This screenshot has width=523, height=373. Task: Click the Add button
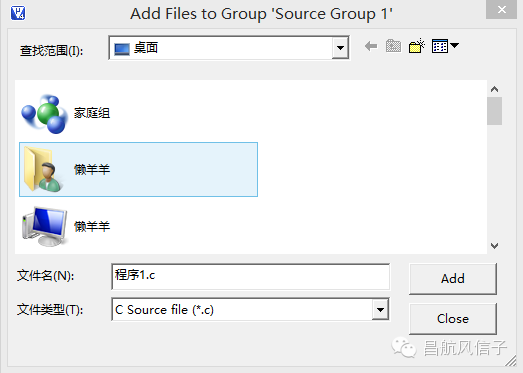(453, 279)
